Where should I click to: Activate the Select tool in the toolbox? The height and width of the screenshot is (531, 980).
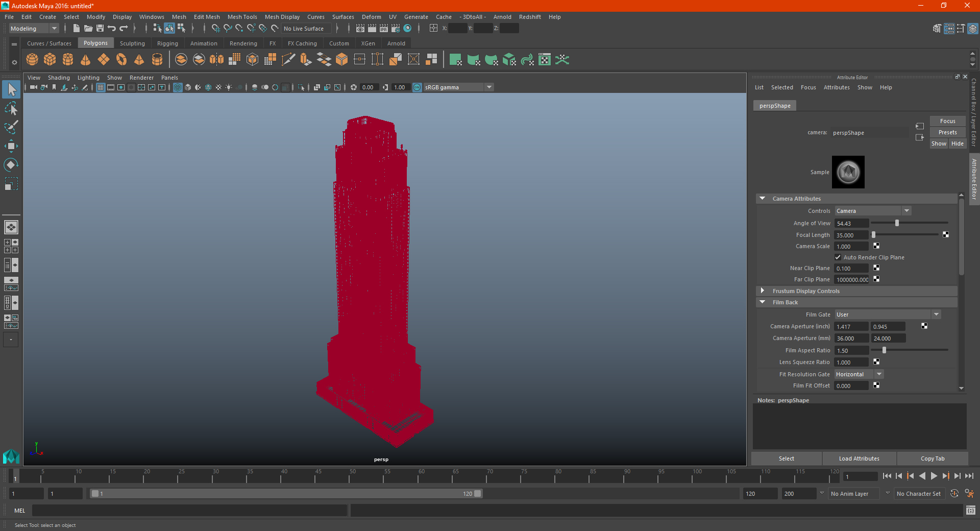(x=11, y=90)
